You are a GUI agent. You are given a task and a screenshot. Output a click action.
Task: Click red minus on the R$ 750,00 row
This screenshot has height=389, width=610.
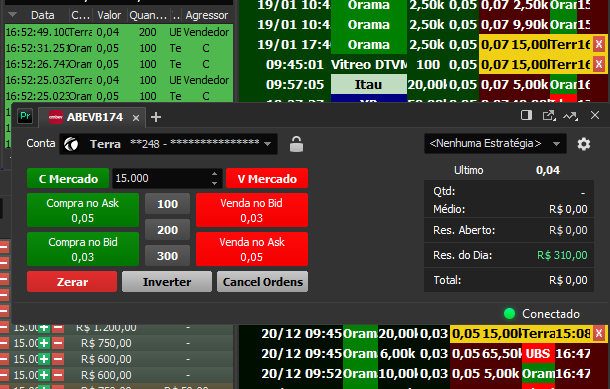point(58,343)
